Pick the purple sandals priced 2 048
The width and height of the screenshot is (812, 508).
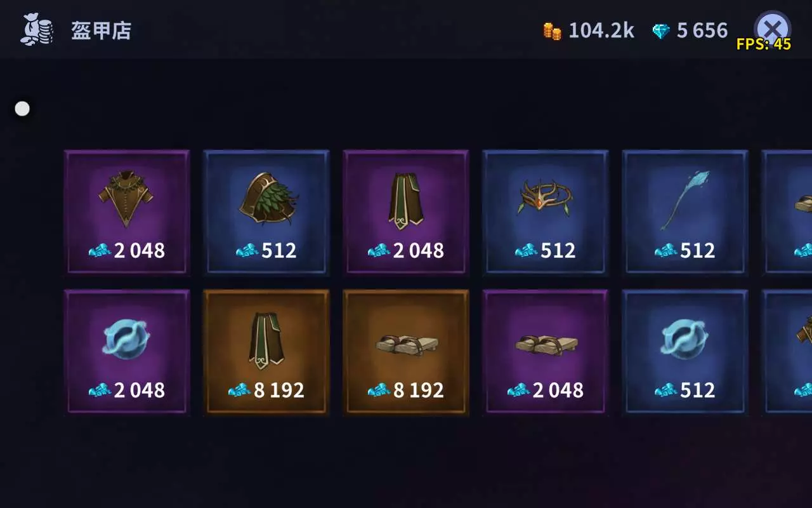tap(546, 352)
